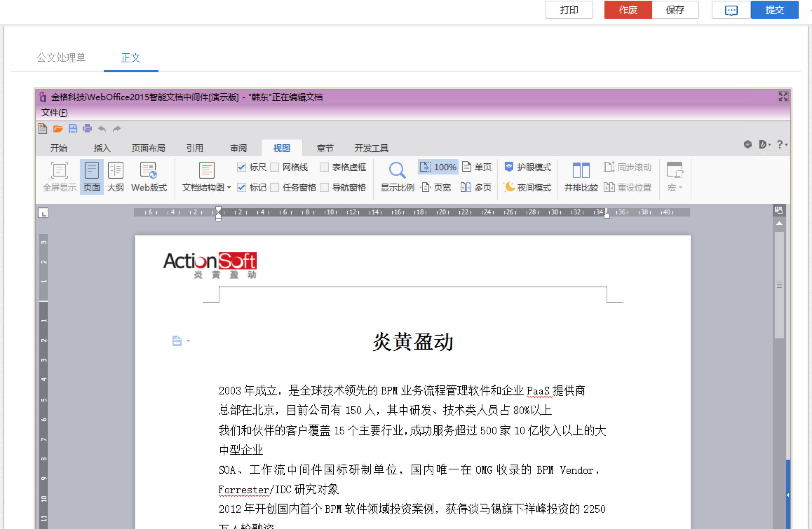Select the 正文 tab
The image size is (812, 529).
pyautogui.click(x=131, y=57)
